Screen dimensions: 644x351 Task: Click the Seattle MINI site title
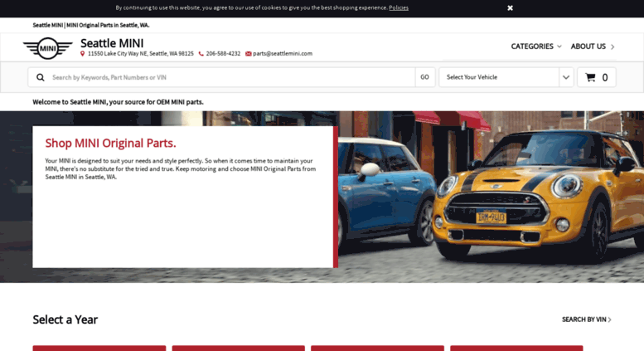point(112,43)
